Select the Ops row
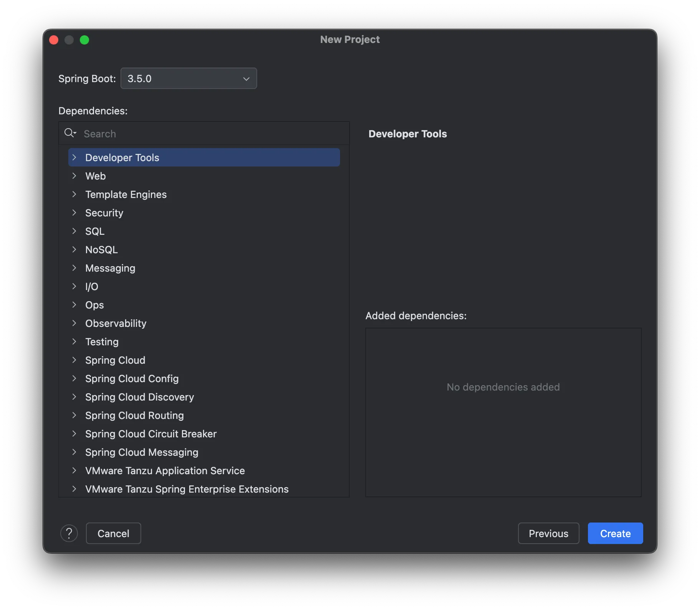The height and width of the screenshot is (610, 700). click(204, 305)
